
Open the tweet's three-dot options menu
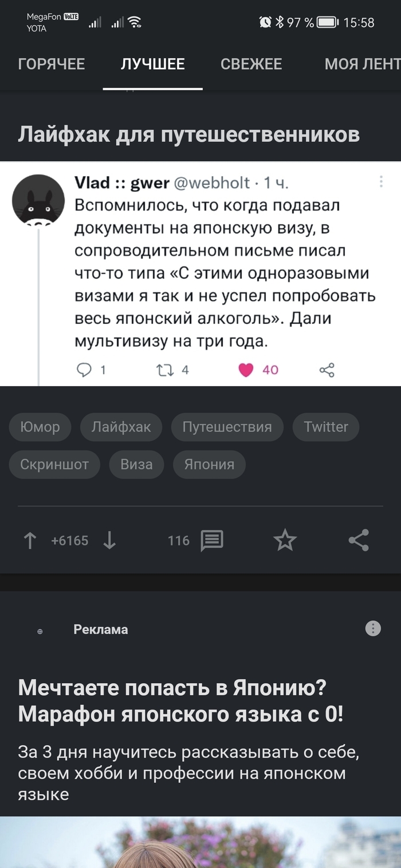tap(381, 181)
